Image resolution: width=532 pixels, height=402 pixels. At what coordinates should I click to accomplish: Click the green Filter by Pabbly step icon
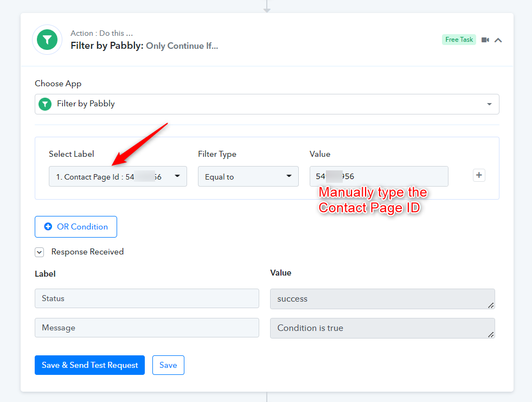pos(47,40)
